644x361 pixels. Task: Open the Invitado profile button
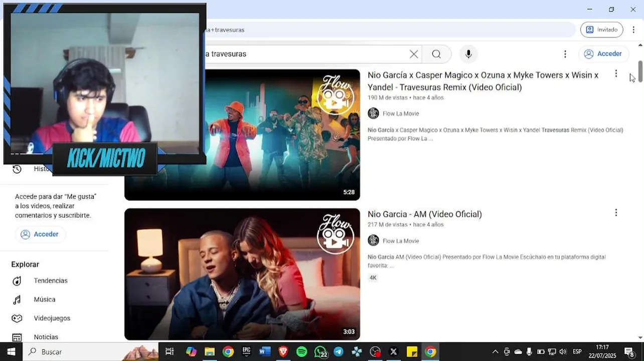[x=602, y=30]
